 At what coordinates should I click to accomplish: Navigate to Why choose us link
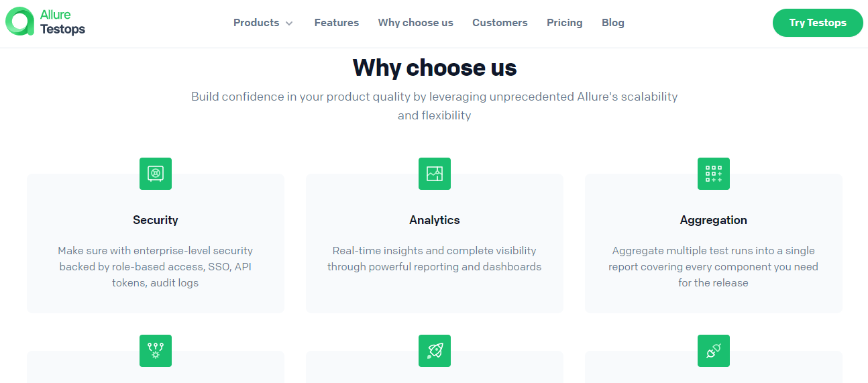click(416, 23)
